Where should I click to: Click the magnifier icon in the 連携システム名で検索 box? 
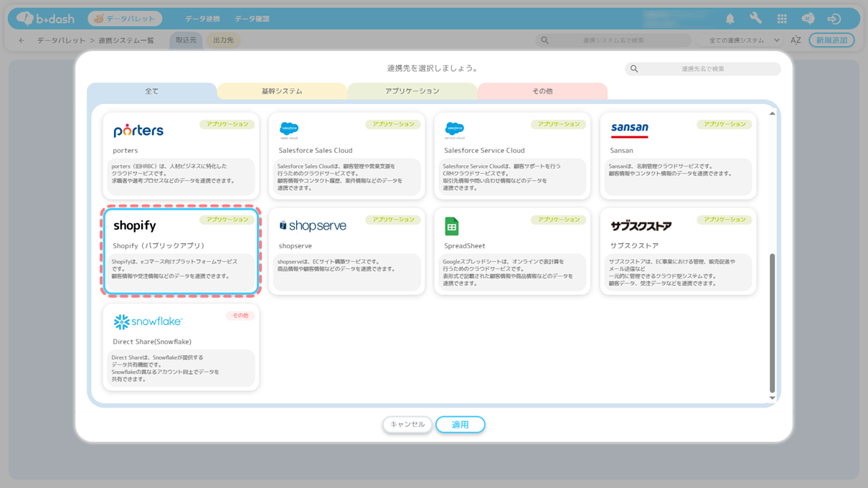pos(545,40)
